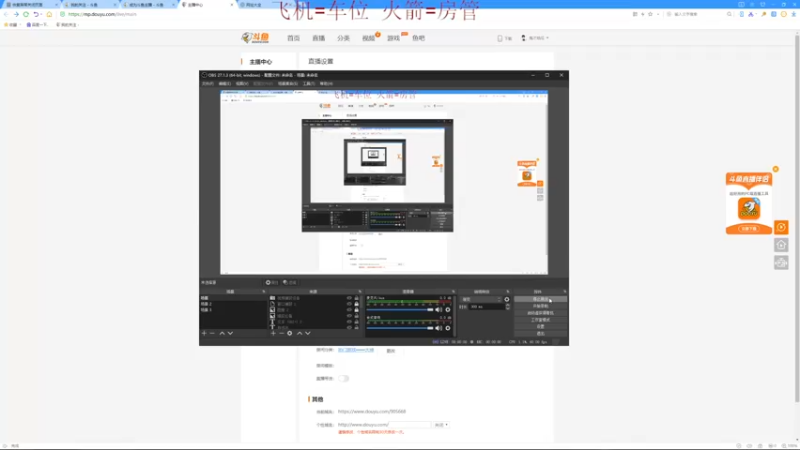Click the stop streaming button in OBS controls
Viewport: 800px width, 450px height.
[540, 299]
